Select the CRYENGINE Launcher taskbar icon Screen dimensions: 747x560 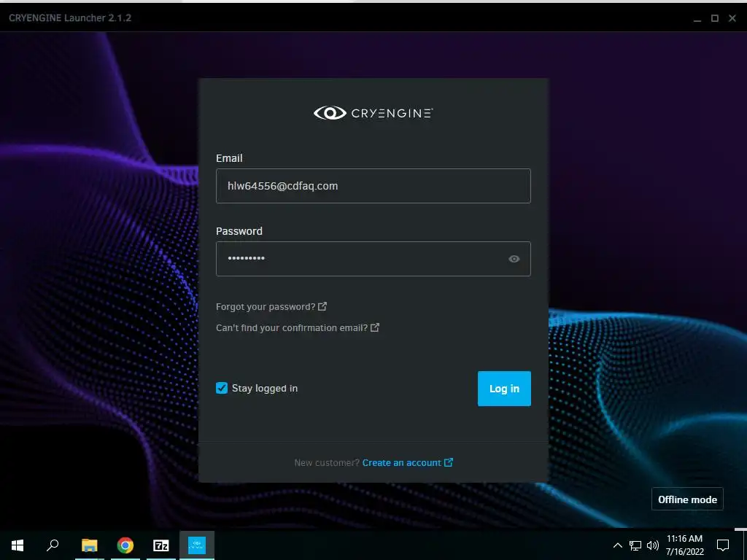click(197, 545)
